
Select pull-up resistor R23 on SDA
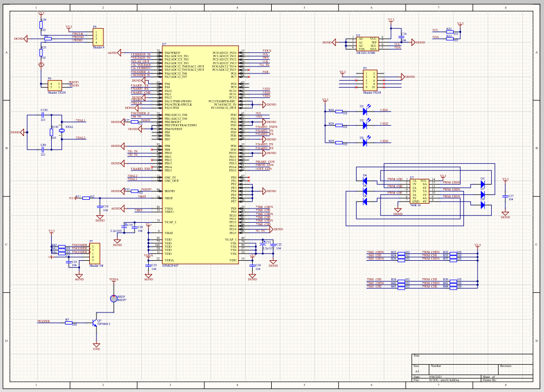coord(450,39)
